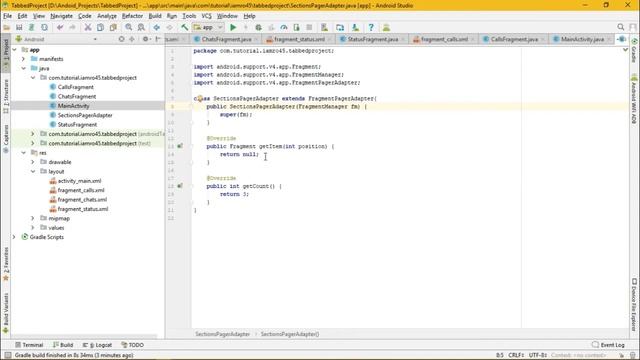Screen dimensions: 640x360
Task: Click the Replace magnifier icon
Action: [x=141, y=27]
